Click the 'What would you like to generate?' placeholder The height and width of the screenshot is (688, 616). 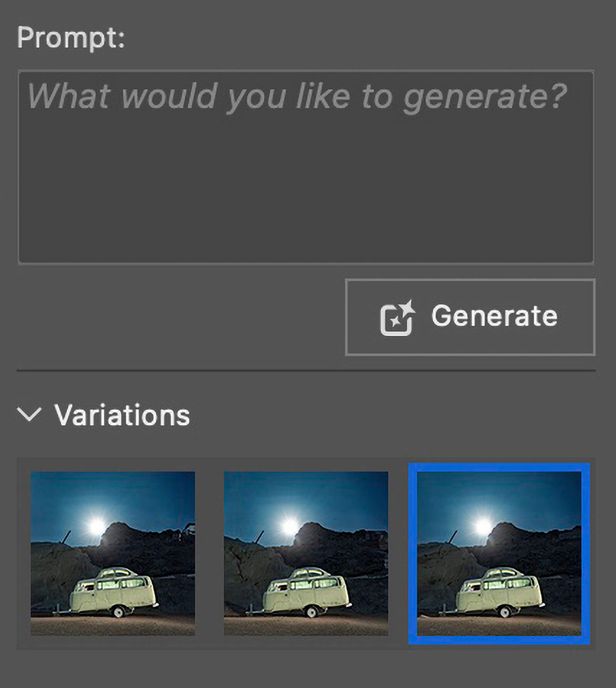pos(297,96)
